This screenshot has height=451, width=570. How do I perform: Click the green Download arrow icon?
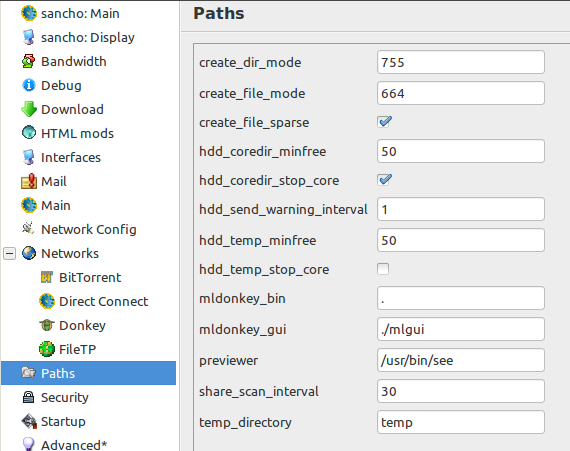pyautogui.click(x=29, y=109)
